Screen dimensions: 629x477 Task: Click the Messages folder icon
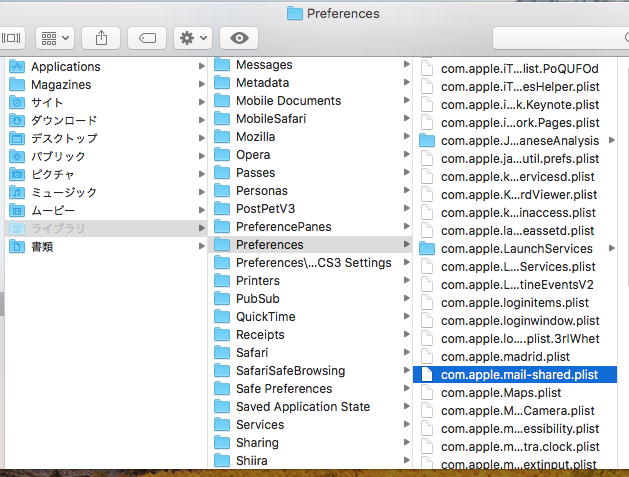tap(222, 65)
